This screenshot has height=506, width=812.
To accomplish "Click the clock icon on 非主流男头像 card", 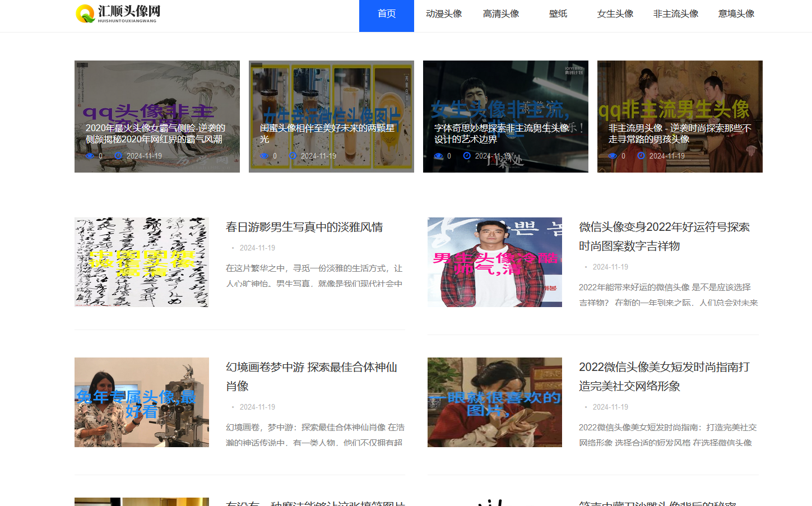I will [641, 156].
